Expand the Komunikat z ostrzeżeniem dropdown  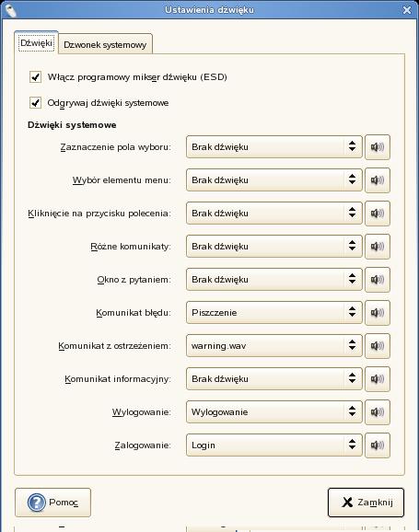[274, 346]
